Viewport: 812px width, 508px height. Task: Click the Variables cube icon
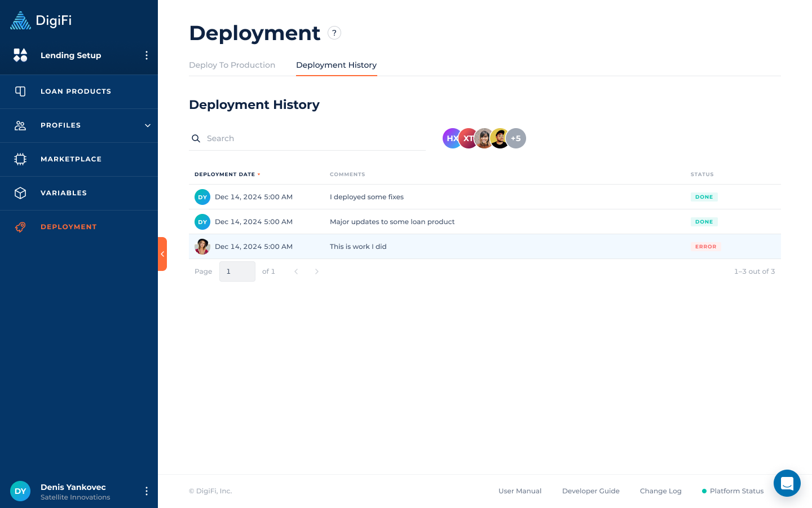click(x=20, y=193)
